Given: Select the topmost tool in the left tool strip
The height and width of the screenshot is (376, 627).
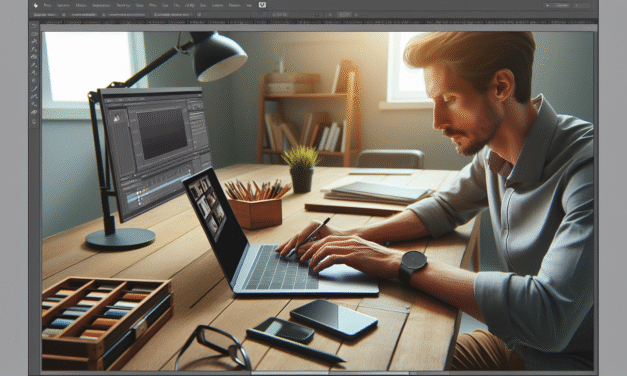Looking at the screenshot, I should click(x=34, y=26).
